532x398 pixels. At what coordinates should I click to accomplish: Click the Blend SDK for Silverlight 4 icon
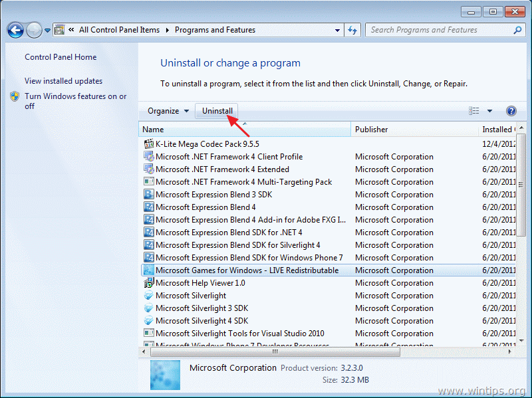[148, 245]
